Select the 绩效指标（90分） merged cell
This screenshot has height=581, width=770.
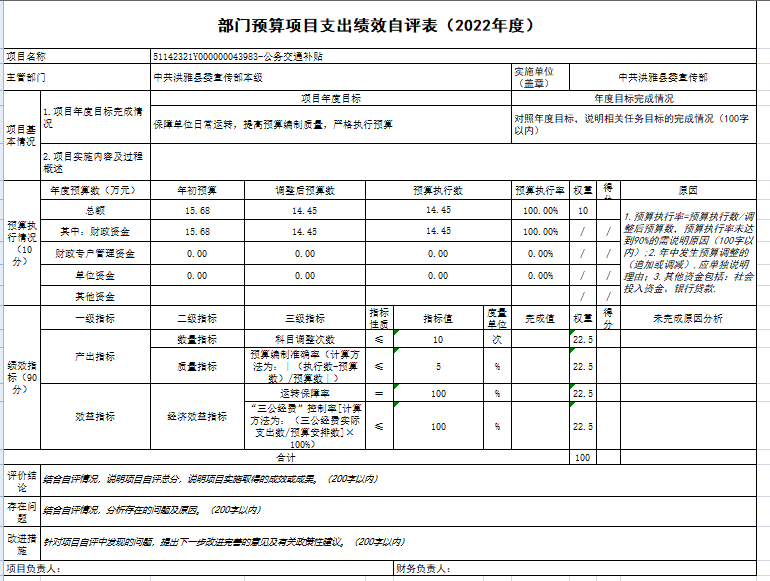(x=22, y=378)
